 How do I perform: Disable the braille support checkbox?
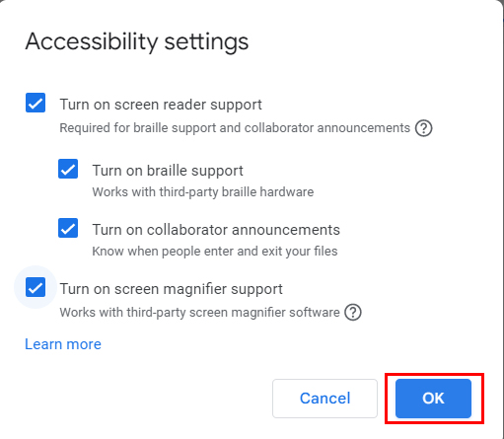(68, 169)
